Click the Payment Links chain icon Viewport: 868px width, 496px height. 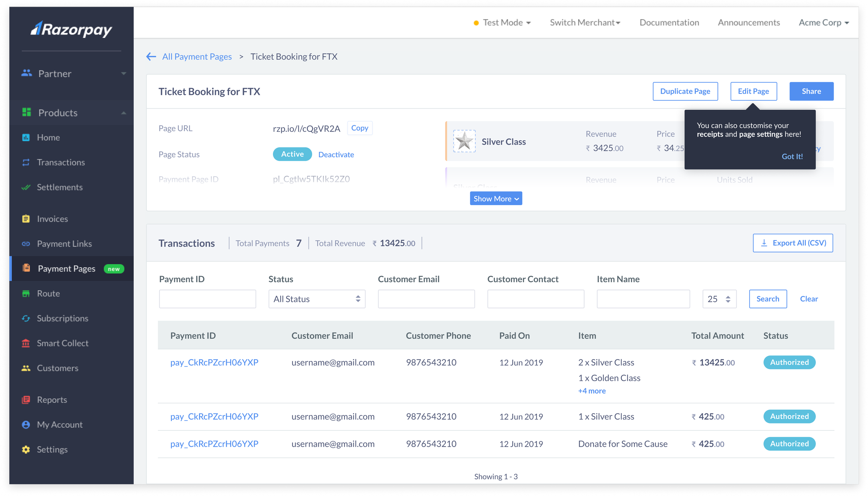26,244
